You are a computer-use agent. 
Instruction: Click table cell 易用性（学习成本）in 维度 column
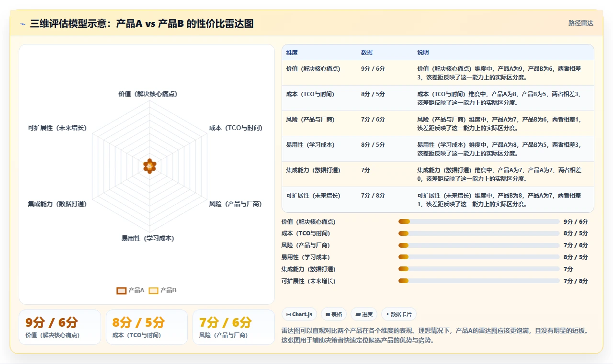pyautogui.click(x=310, y=145)
